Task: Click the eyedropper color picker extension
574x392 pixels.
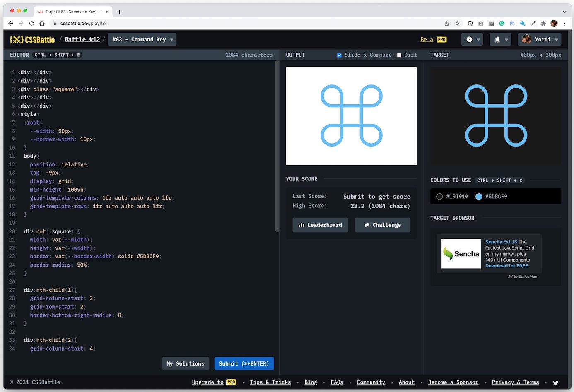Action: (x=533, y=24)
